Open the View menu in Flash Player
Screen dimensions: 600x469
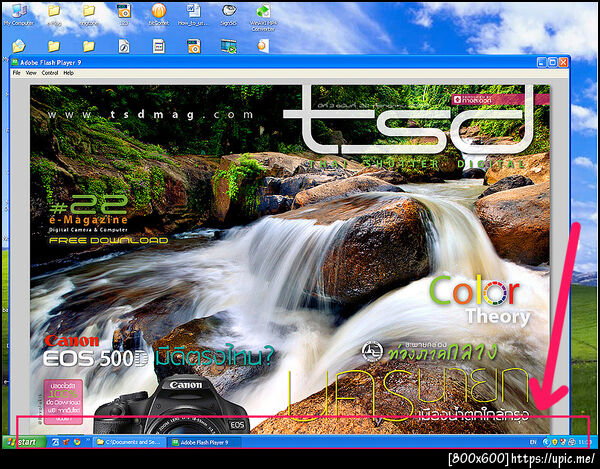click(31, 73)
